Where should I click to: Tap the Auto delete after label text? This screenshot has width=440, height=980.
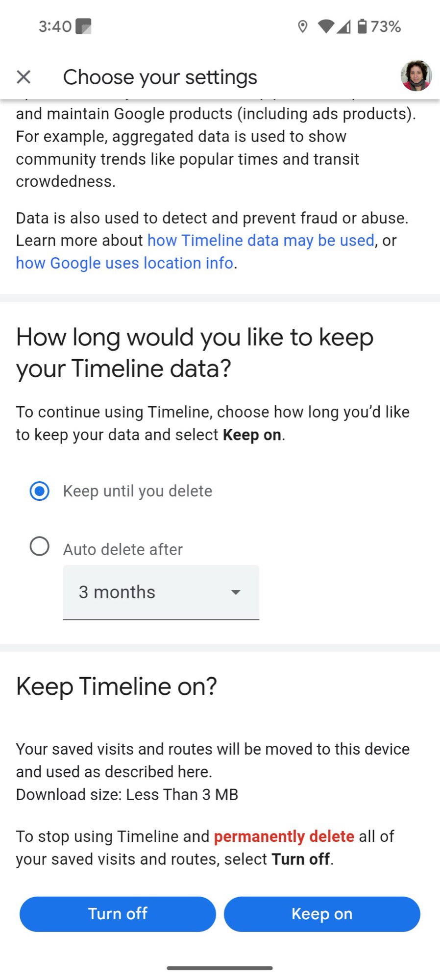pos(123,549)
